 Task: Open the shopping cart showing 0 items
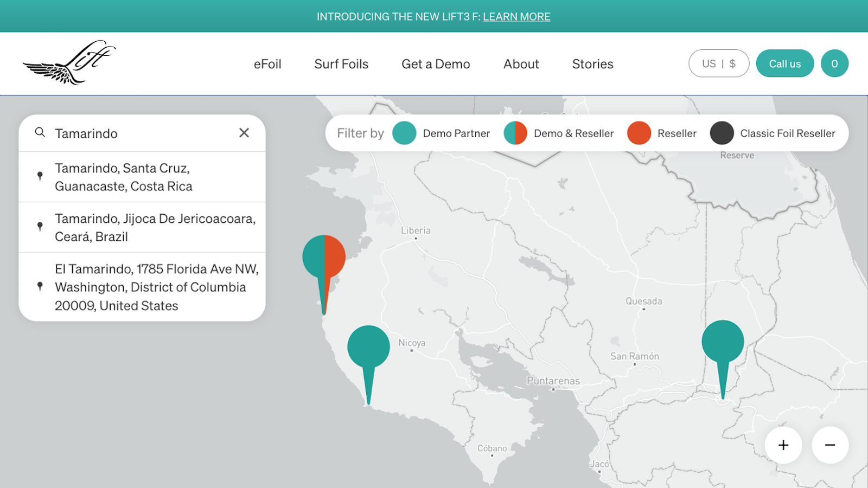click(x=834, y=63)
